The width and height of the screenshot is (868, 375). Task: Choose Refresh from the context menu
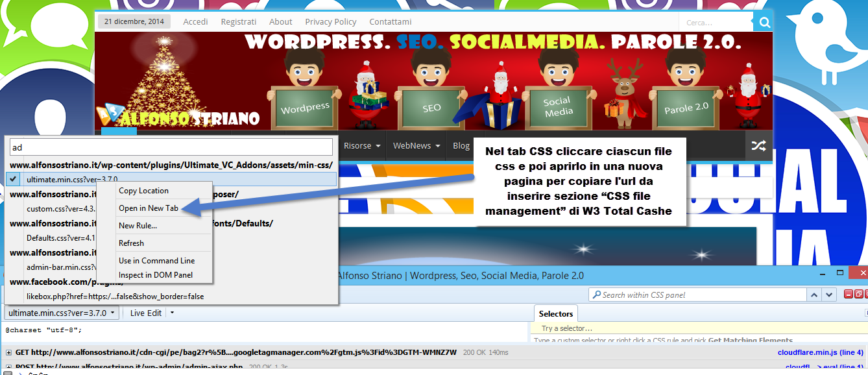click(x=131, y=243)
